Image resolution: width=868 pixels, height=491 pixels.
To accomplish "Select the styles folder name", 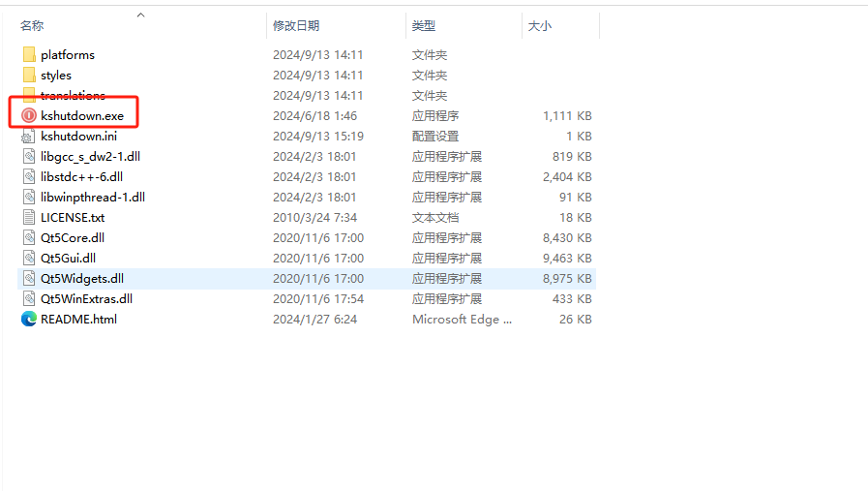I will pos(56,76).
